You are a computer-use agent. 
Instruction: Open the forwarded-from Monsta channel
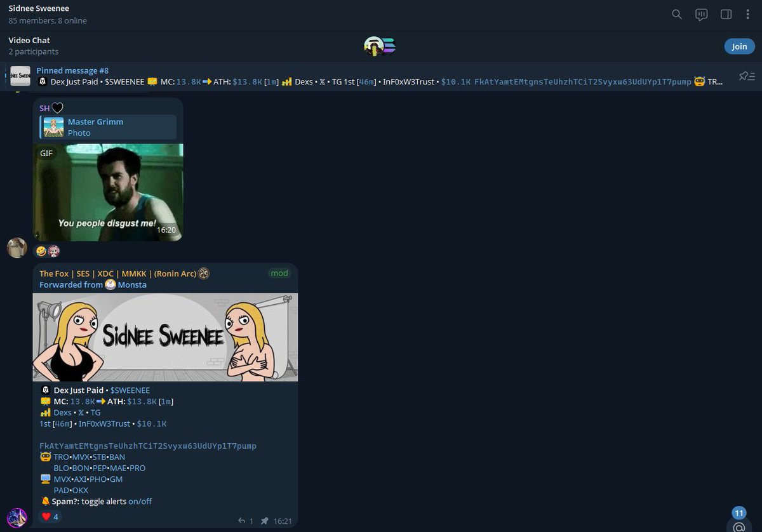tap(132, 284)
